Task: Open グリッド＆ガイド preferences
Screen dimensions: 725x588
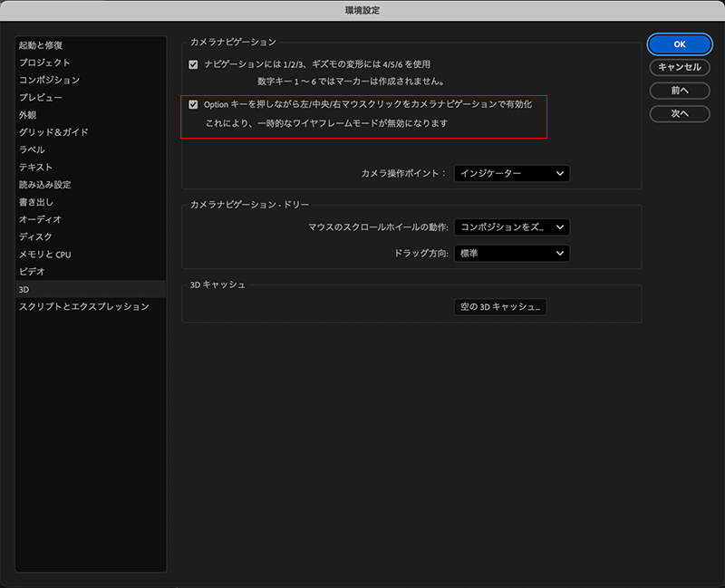Action: click(x=53, y=132)
